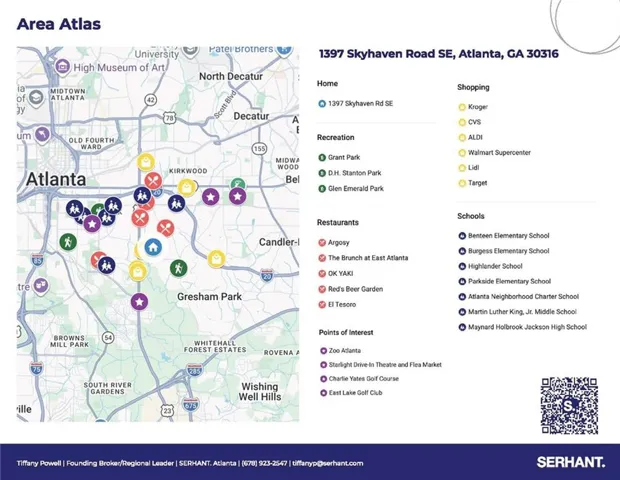Click the tiffanyp@serhant.com email address

pos(328,463)
